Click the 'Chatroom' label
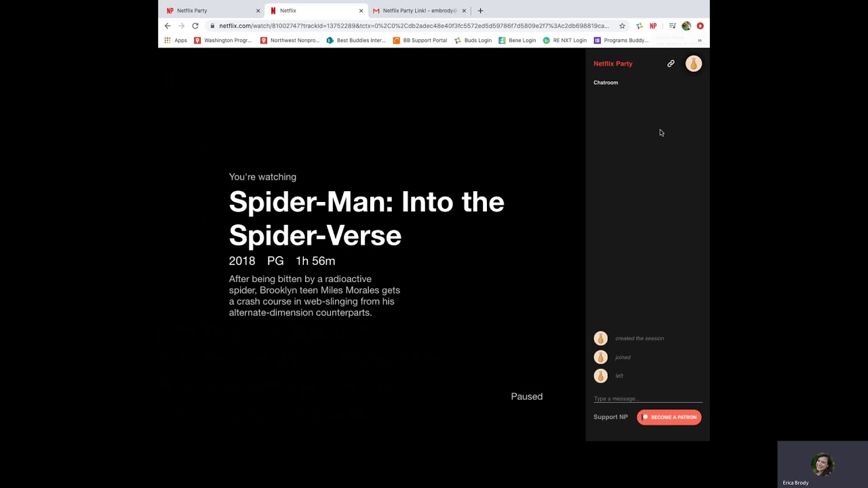Image resolution: width=868 pixels, height=488 pixels. click(606, 83)
